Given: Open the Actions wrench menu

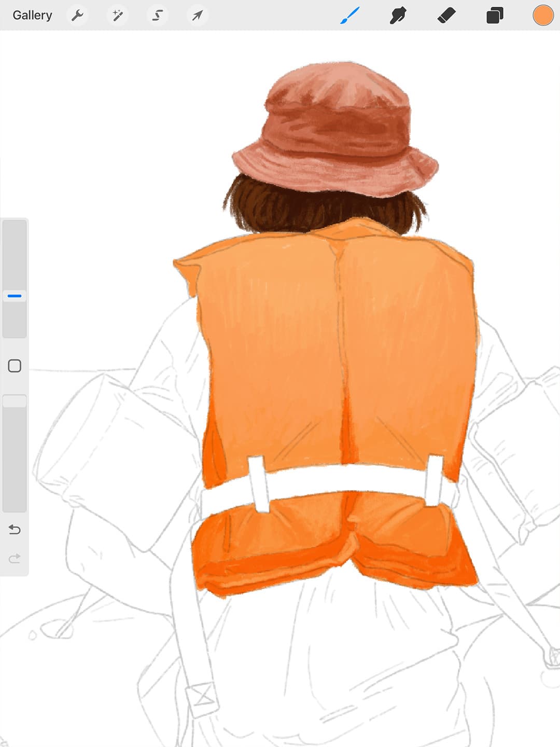Looking at the screenshot, I should tap(77, 16).
